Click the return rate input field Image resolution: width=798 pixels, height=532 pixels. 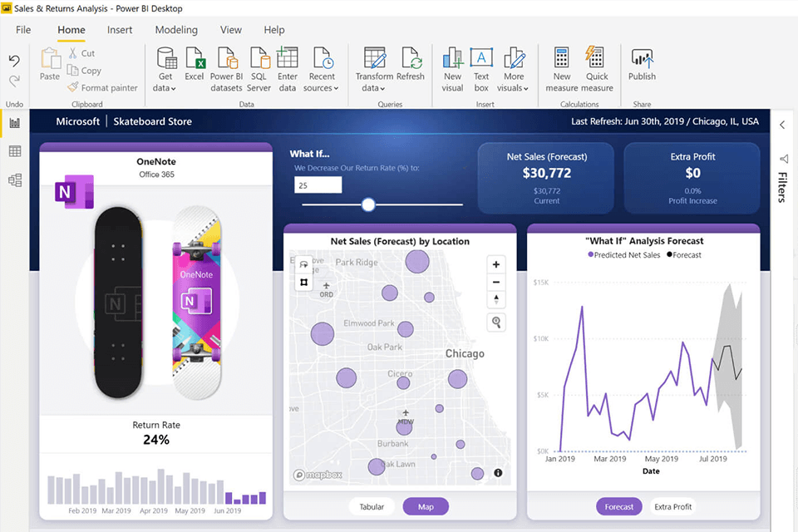coord(318,185)
